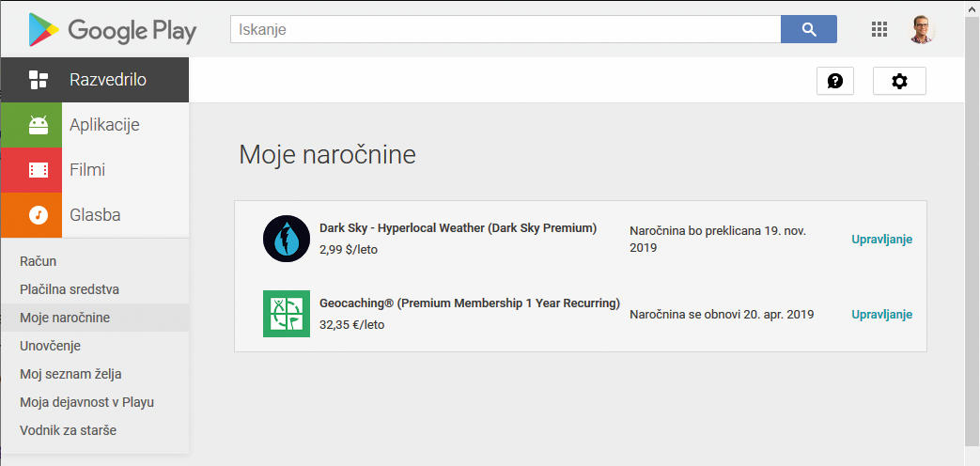Viewport: 980px width, 466px height.
Task: Focus the Iskanje search field
Action: coord(506,29)
